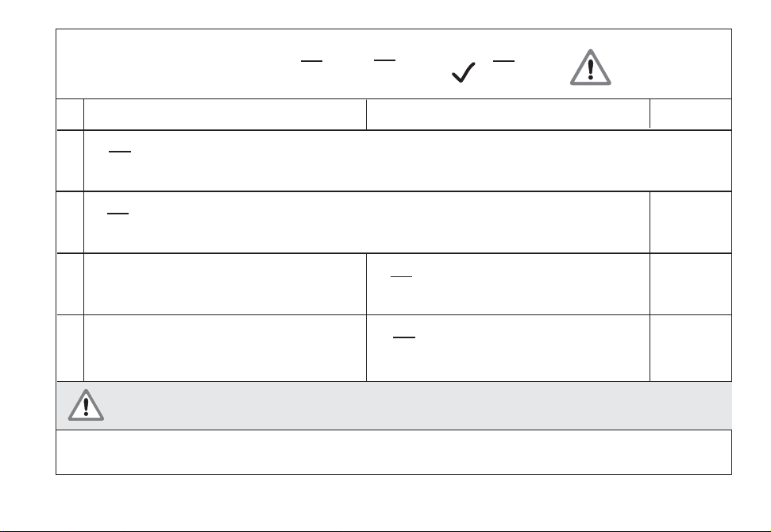The height and width of the screenshot is (532, 771).
Task: Click the narrow end cell of bold-dash row
Action: (691, 348)
